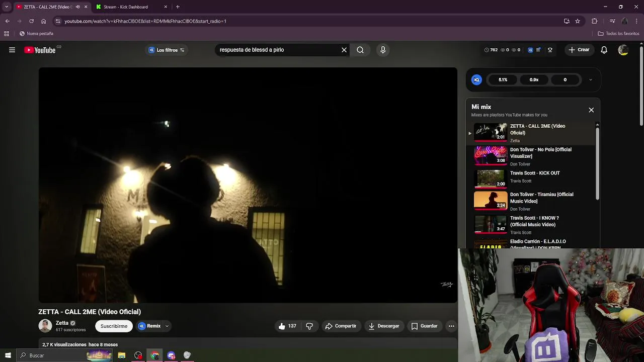
Task: Click the Descargar download button
Action: tap(384, 326)
